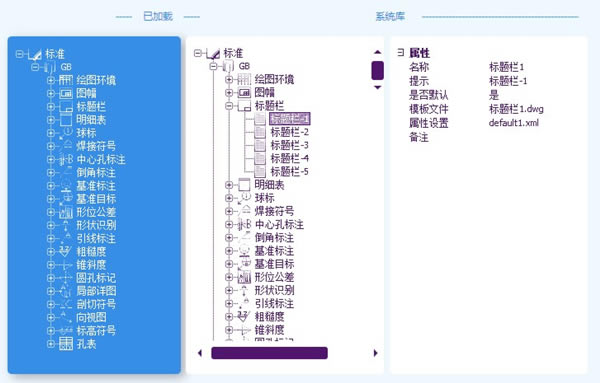Select 标题栏-5 template entry
Viewport: 600px width, 383px height.
point(290,171)
